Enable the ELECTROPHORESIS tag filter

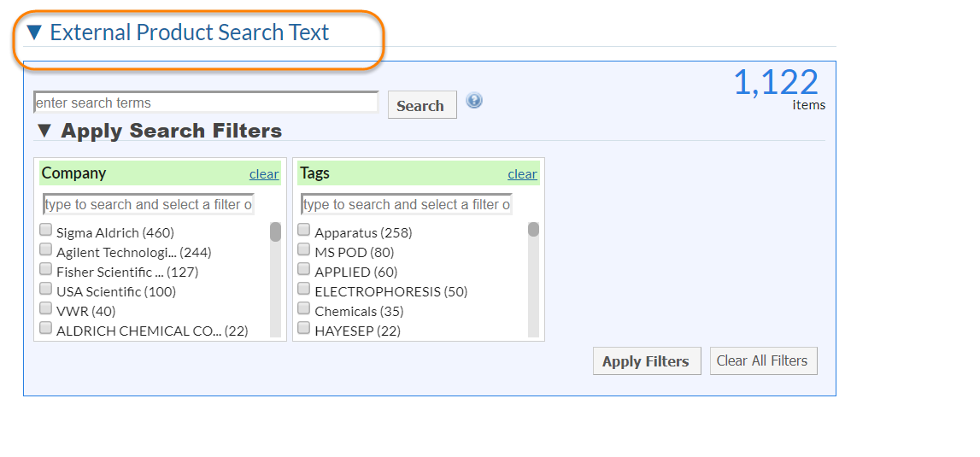pos(304,289)
